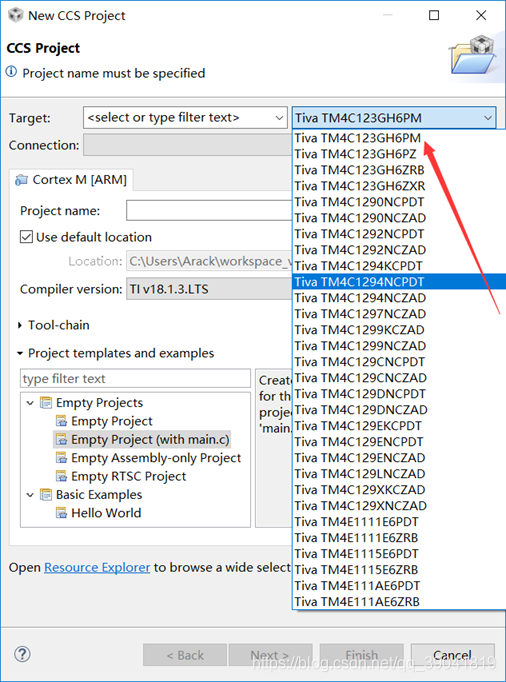Collapse the Basic Examples tree node

[x=30, y=495]
